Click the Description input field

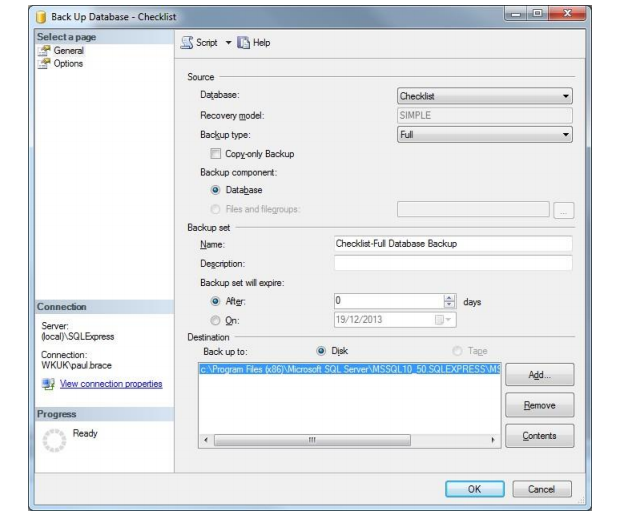pos(453,263)
